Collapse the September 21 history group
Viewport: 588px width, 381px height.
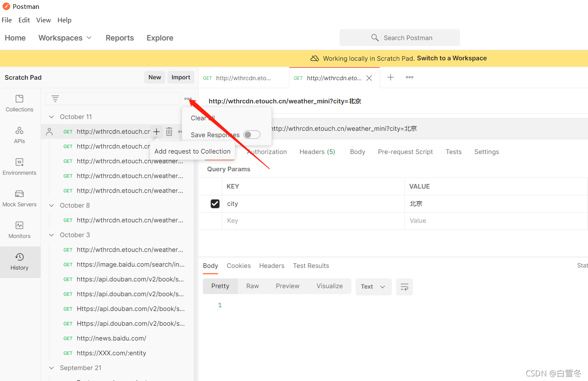point(51,368)
